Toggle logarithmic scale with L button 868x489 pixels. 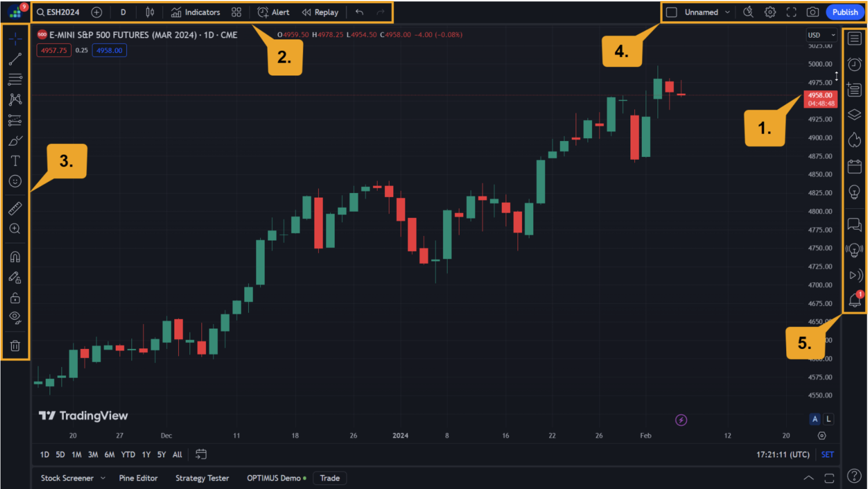(828, 419)
